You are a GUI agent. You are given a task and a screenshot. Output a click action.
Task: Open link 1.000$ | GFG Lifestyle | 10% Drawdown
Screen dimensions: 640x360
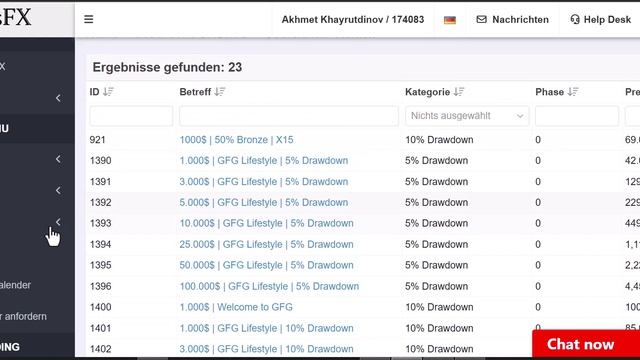pos(267,328)
